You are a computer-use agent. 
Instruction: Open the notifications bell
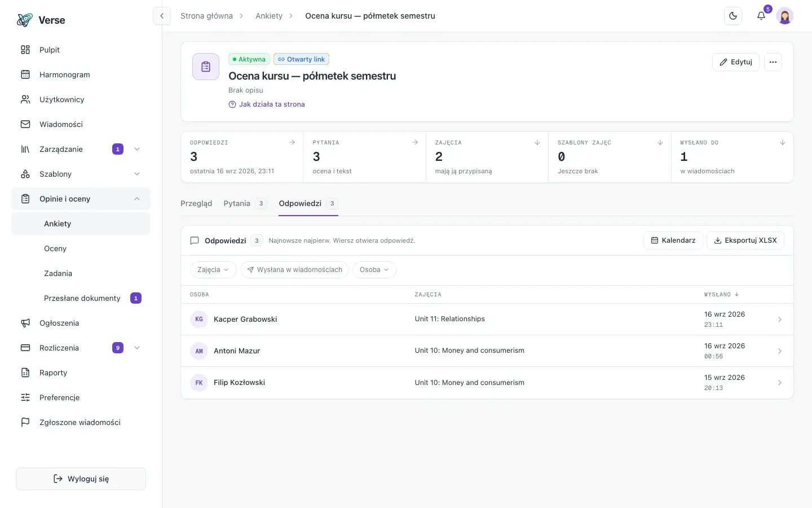point(761,16)
